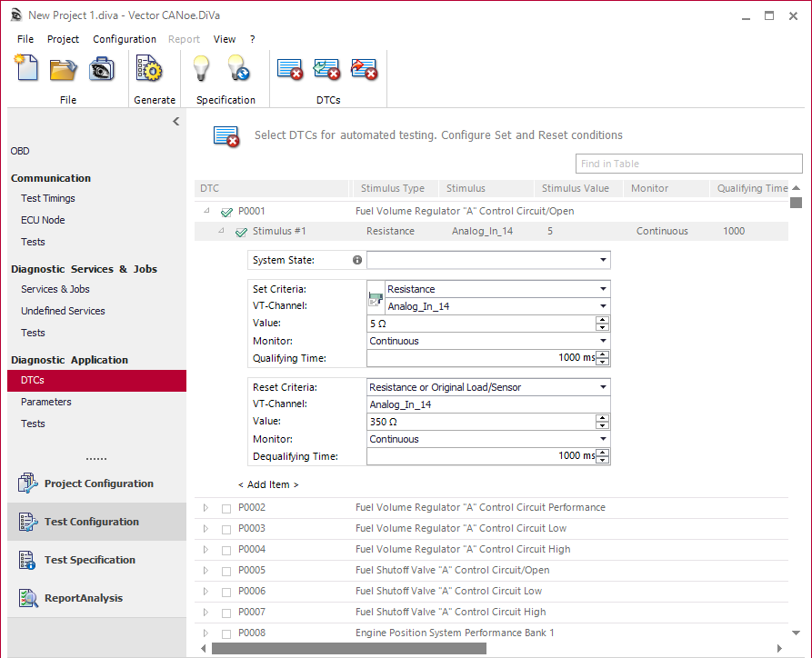Click the CANoe.DiVa app icon in title bar
This screenshot has width=812, height=658.
coord(16,15)
